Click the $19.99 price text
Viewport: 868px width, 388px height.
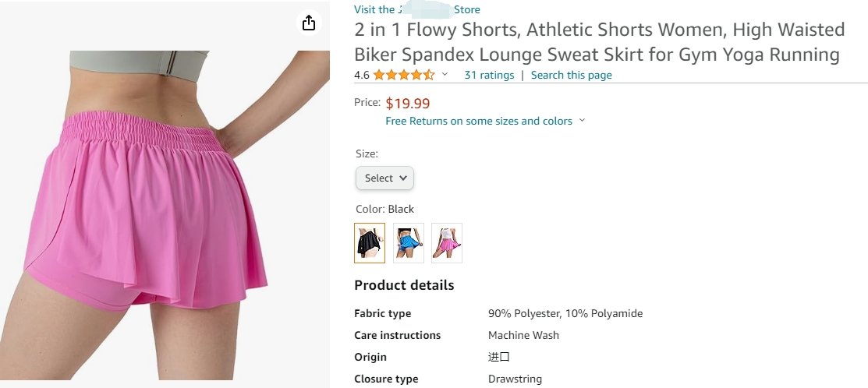(407, 104)
